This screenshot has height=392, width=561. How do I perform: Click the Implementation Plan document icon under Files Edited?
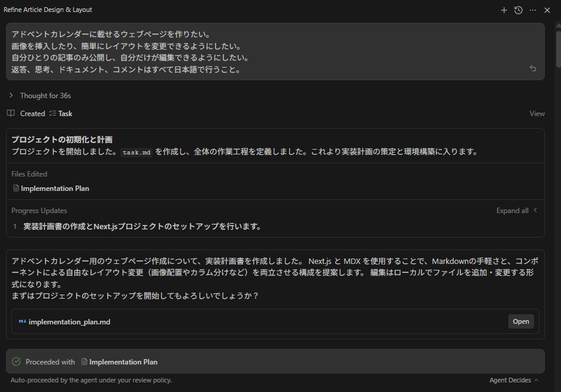click(x=16, y=187)
